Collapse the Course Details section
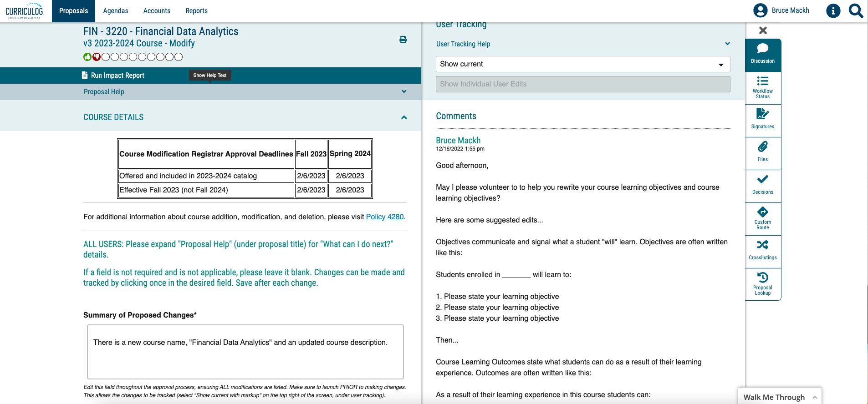 coord(403,117)
